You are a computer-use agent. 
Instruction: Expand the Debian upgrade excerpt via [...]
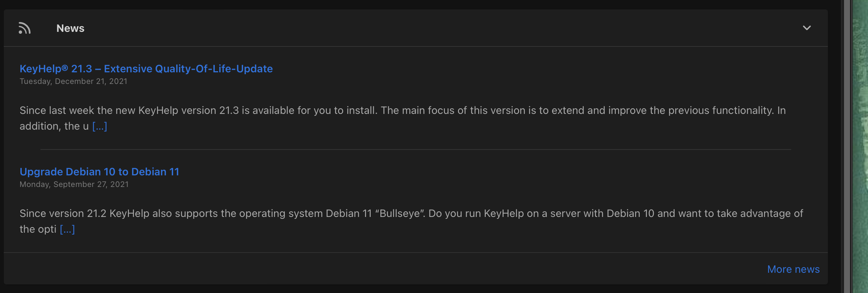point(67,229)
